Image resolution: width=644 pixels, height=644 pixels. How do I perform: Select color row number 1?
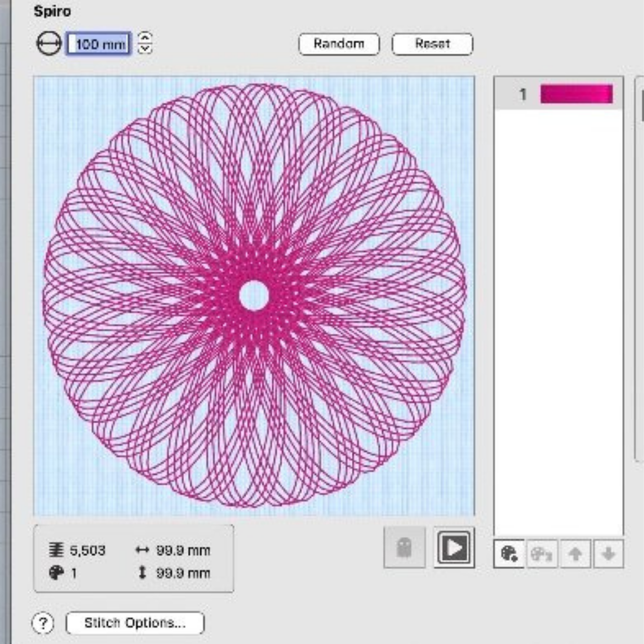coord(558,94)
